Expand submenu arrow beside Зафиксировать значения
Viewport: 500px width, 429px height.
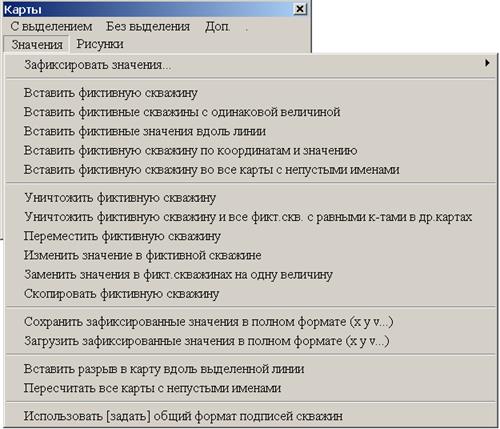[487, 63]
